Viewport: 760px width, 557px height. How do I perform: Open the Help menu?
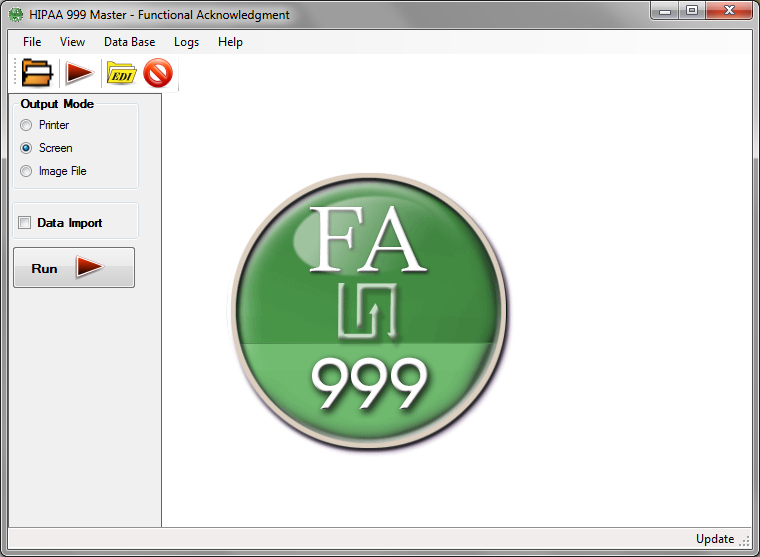point(230,42)
